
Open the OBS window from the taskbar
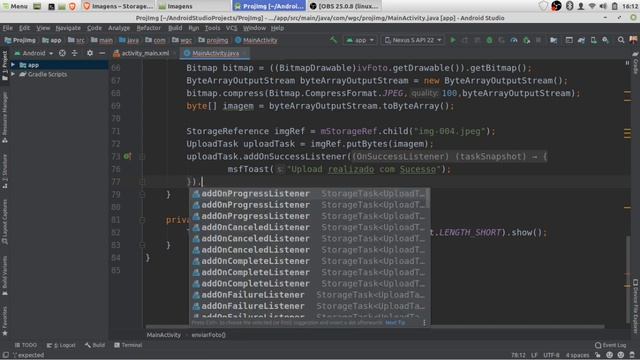(x=345, y=6)
